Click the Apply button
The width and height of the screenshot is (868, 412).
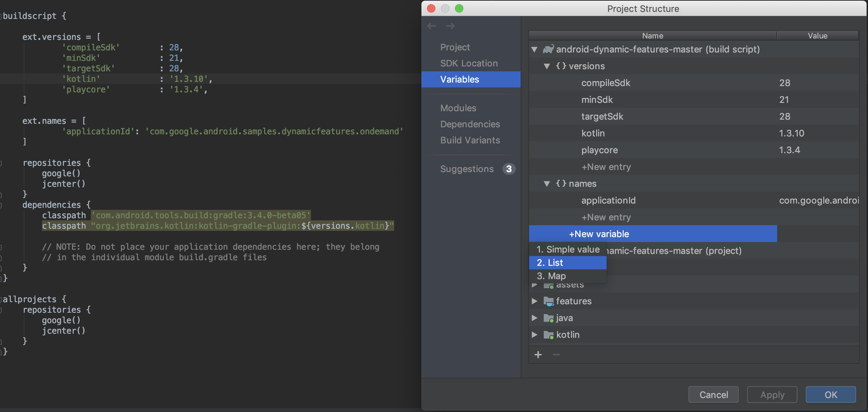[772, 394]
